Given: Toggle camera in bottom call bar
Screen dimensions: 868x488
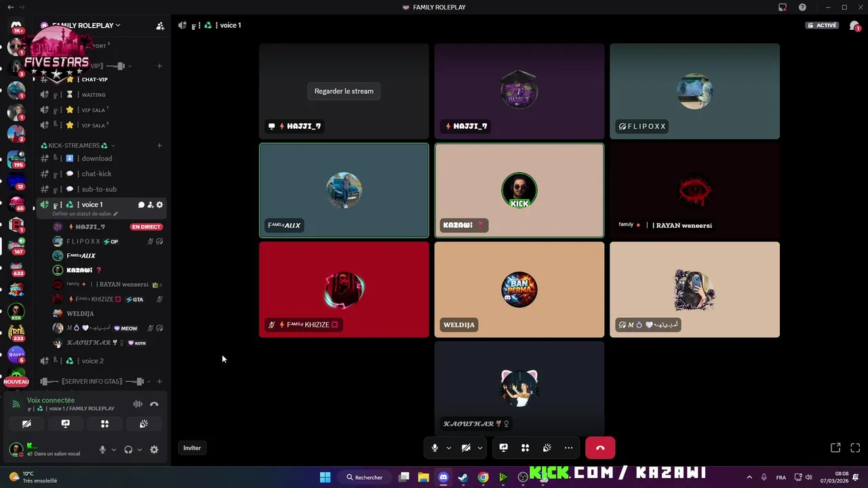Looking at the screenshot, I should point(466,448).
